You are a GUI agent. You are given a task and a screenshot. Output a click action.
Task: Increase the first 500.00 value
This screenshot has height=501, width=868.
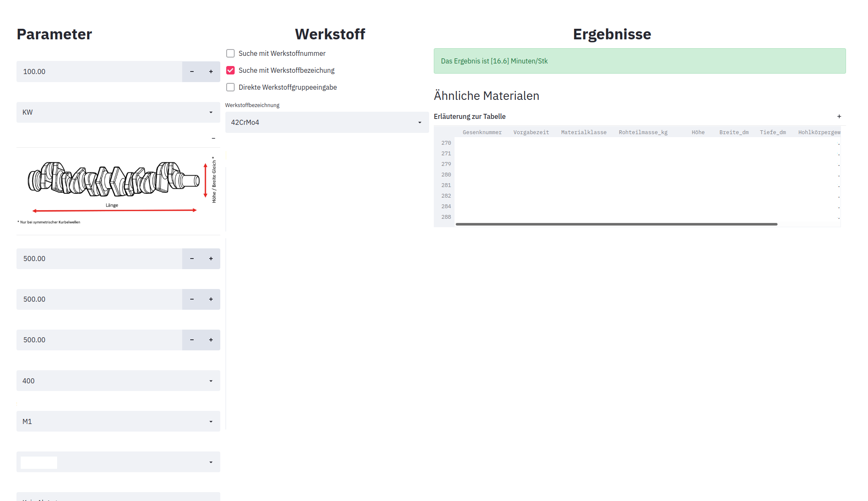tap(211, 259)
